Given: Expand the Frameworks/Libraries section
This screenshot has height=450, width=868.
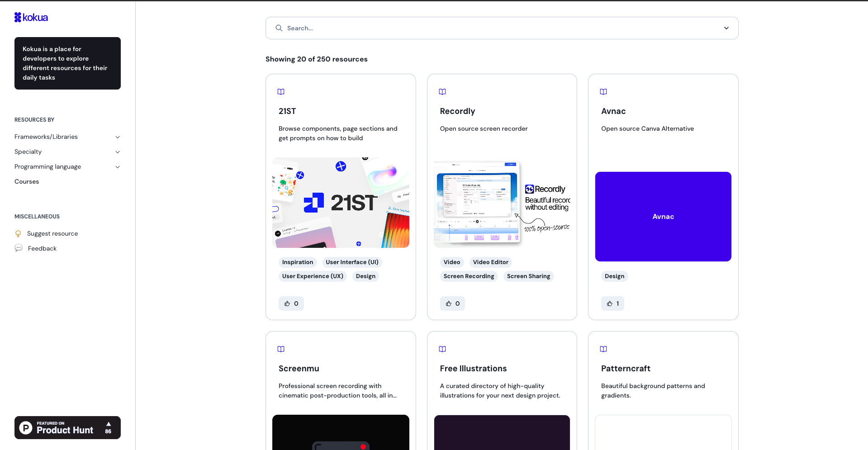Looking at the screenshot, I should [67, 137].
